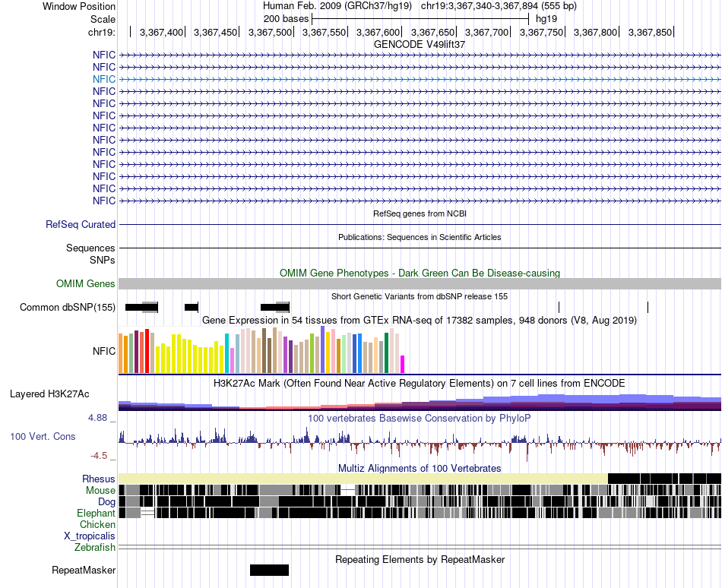Click the SNPs track label
The image size is (722, 588).
103,260
